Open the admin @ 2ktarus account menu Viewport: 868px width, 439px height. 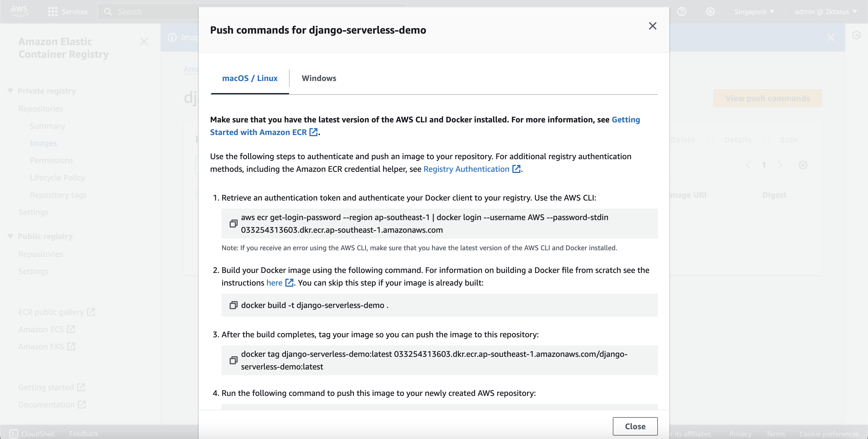826,11
